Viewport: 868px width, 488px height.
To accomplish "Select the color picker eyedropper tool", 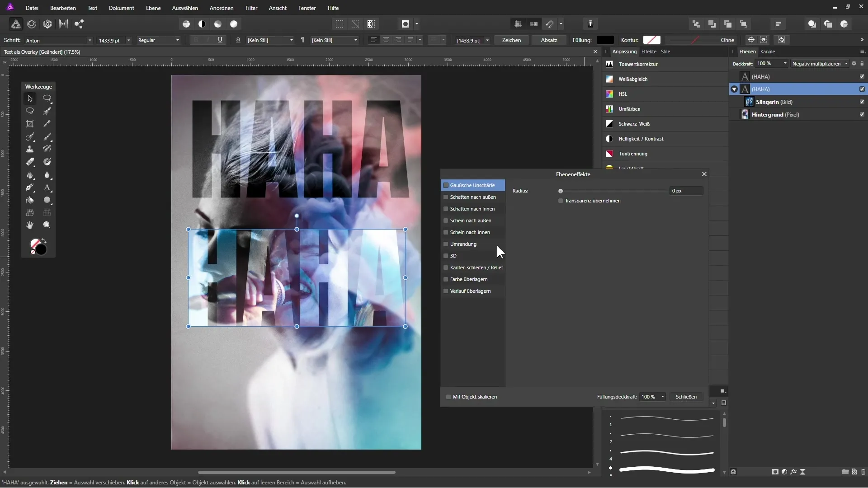I will [x=47, y=124].
